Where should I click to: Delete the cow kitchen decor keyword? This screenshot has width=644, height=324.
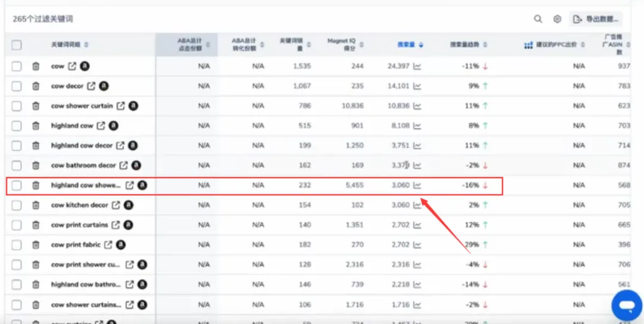(x=36, y=205)
